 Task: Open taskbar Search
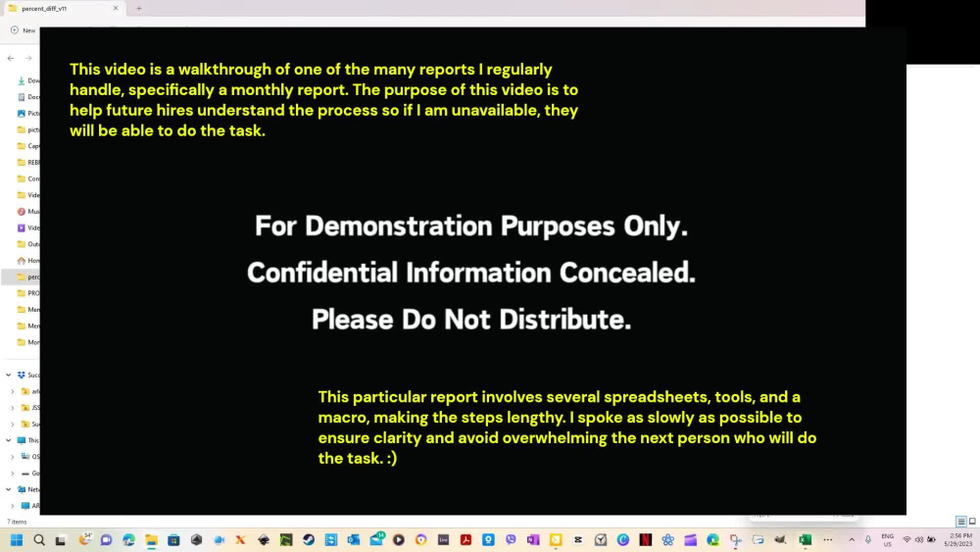tap(39, 540)
